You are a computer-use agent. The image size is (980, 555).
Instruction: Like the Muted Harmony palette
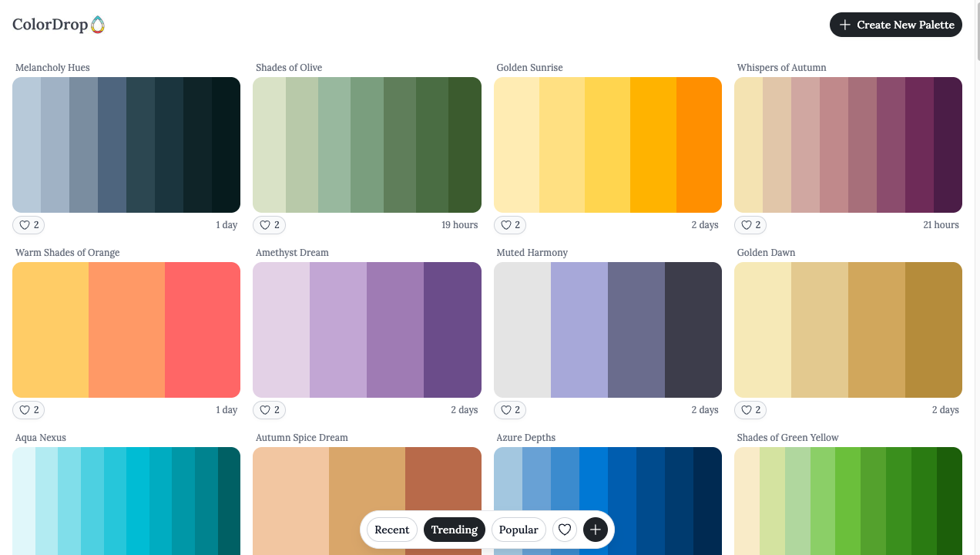(510, 410)
